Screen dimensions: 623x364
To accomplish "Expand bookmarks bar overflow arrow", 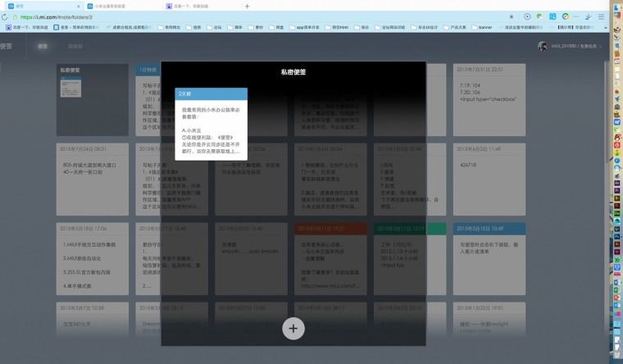I will [606, 27].
